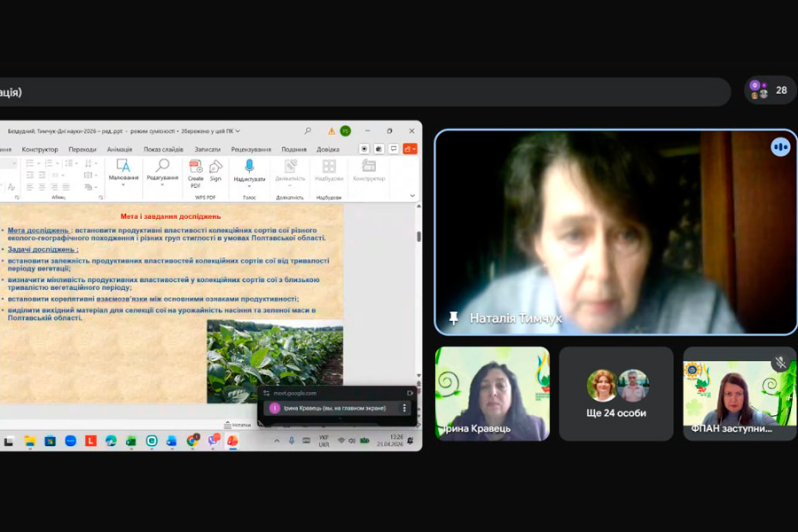The height and width of the screenshot is (532, 798).
Task: Collapse the ribbon with the chevron
Action: (412, 195)
